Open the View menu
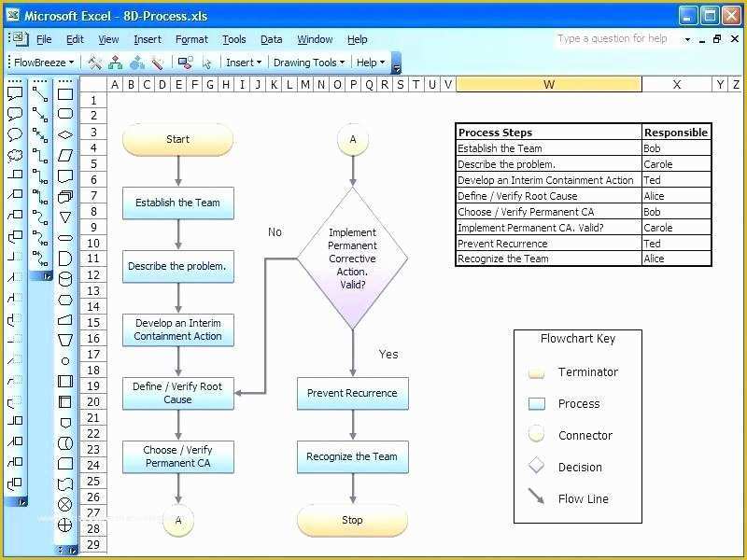Screen dimensions: 747x560 (x=108, y=39)
